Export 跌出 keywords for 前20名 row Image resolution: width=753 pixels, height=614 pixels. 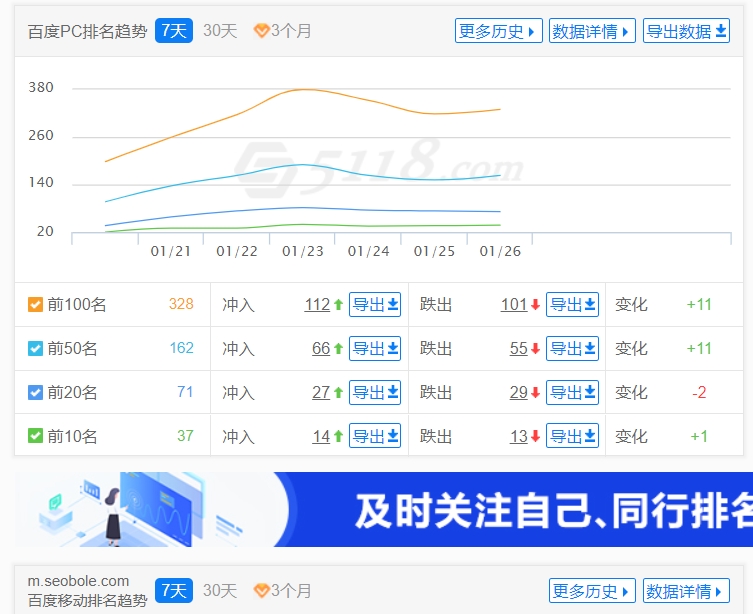pyautogui.click(x=572, y=392)
